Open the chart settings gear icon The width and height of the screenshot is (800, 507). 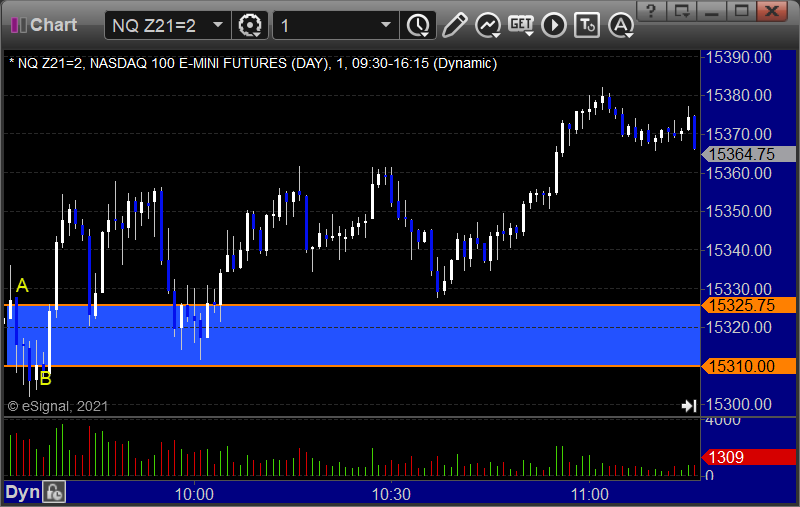(x=250, y=25)
